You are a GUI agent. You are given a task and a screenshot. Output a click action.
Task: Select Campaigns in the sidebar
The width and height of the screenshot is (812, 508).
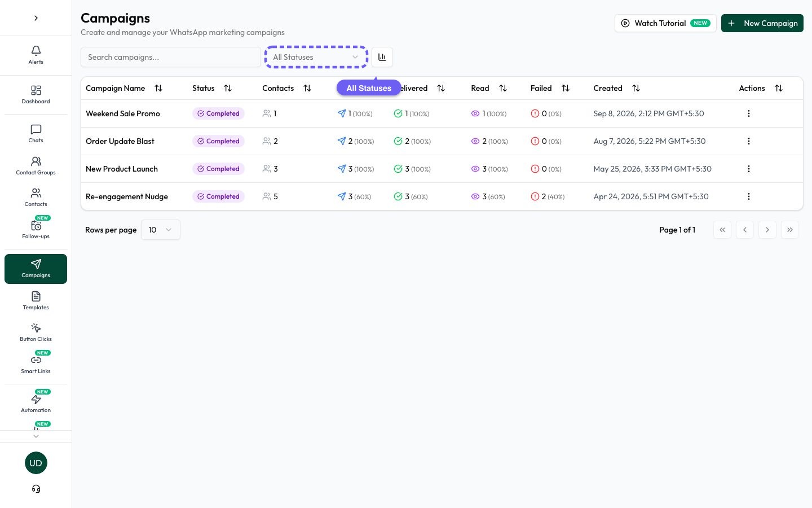[36, 269]
